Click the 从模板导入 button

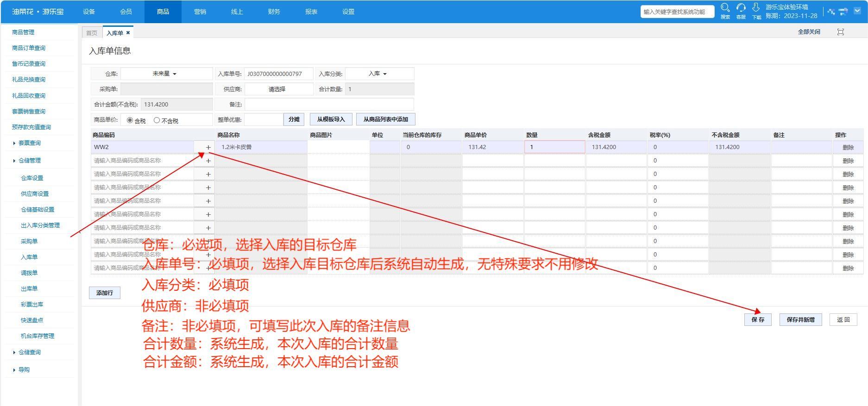[331, 119]
